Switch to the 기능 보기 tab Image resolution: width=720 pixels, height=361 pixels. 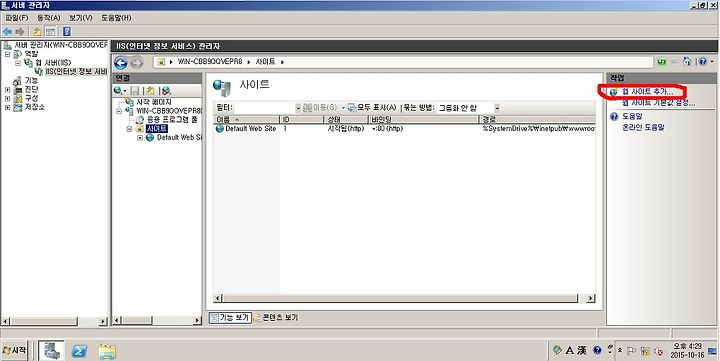point(231,317)
